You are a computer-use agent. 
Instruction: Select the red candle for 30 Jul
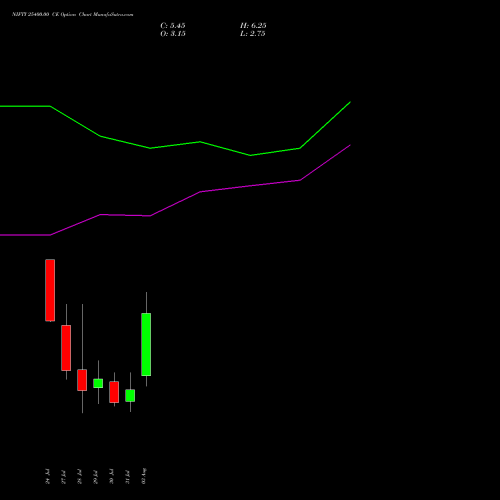(114, 392)
